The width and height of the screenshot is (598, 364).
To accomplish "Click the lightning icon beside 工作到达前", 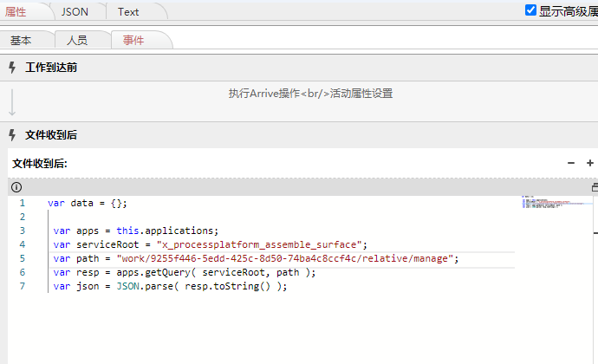I will tap(12, 68).
